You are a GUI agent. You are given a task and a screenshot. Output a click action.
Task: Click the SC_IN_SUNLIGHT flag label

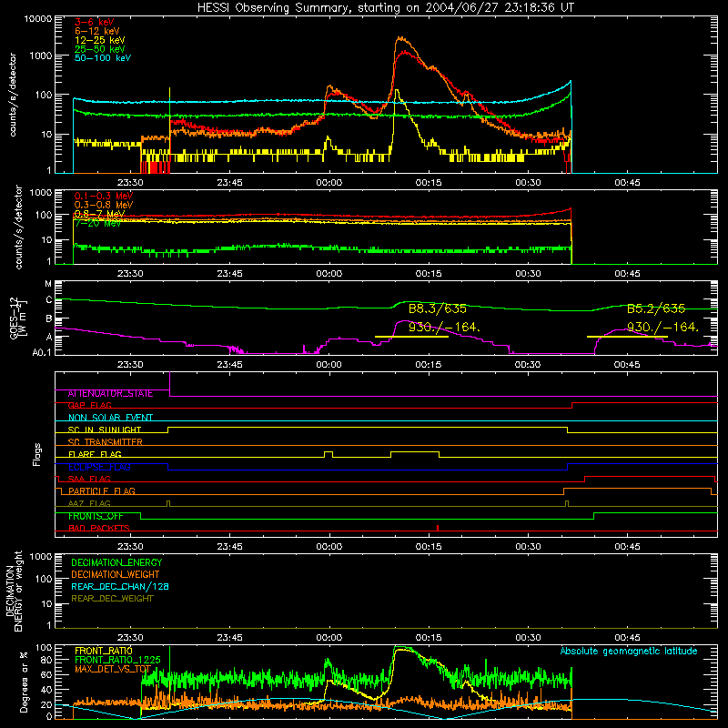tap(105, 430)
